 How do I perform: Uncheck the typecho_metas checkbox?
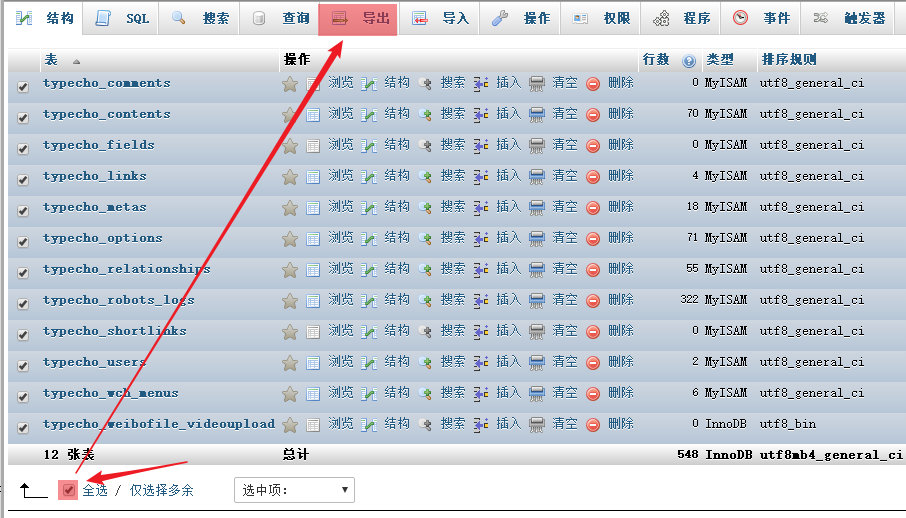coord(23,211)
